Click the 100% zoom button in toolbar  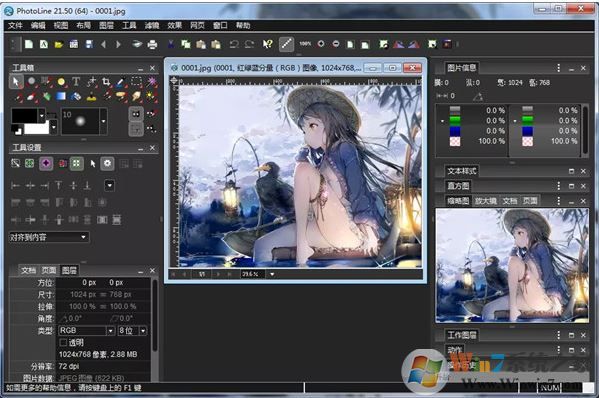click(305, 44)
